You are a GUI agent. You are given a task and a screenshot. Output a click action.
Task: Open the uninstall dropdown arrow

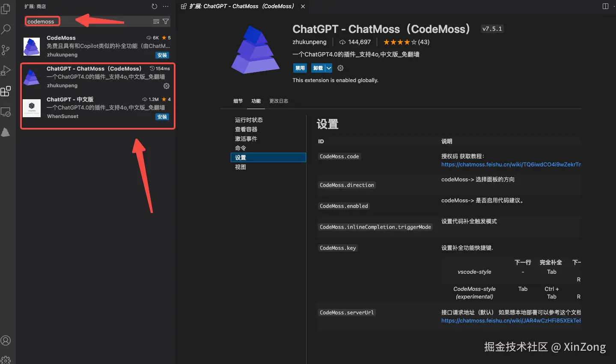(329, 68)
